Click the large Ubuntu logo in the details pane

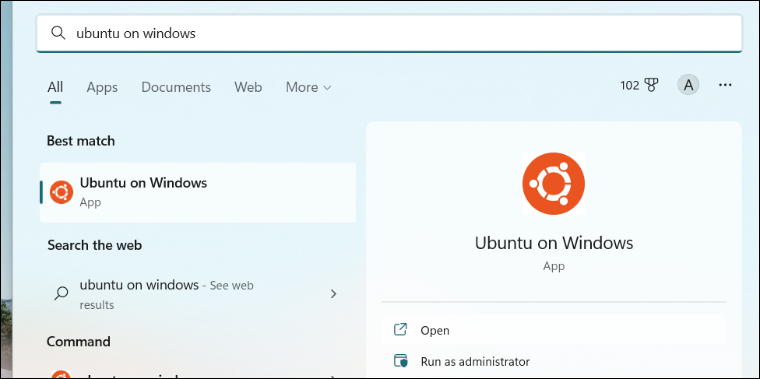tap(554, 184)
